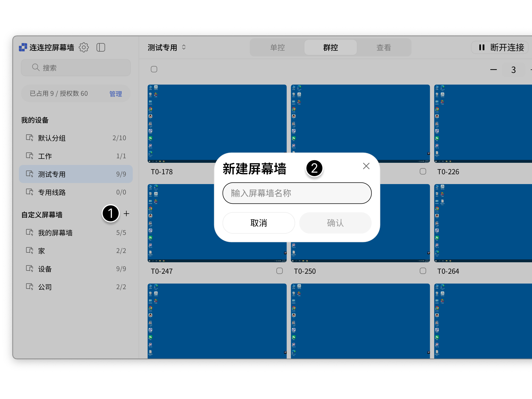Check the checkbox next to T0-226
The image size is (532, 399).
[423, 172]
